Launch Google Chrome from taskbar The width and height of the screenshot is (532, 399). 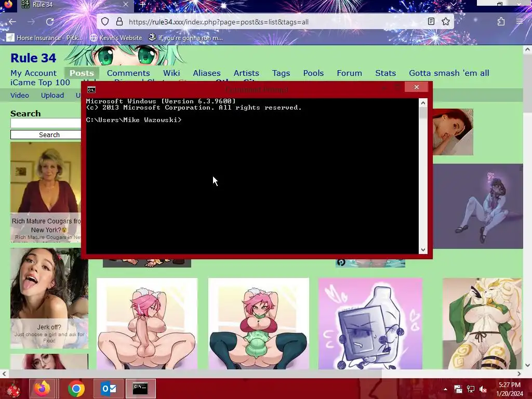point(76,389)
